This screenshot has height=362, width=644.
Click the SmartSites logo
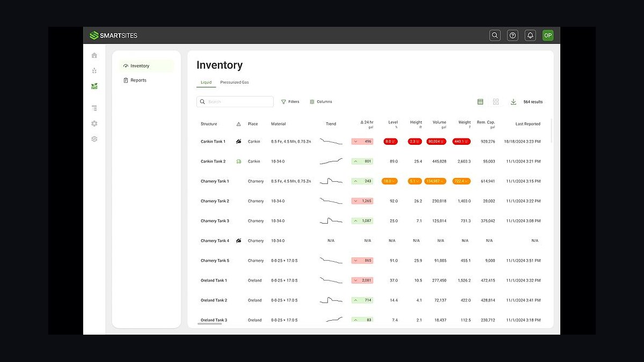tap(113, 35)
